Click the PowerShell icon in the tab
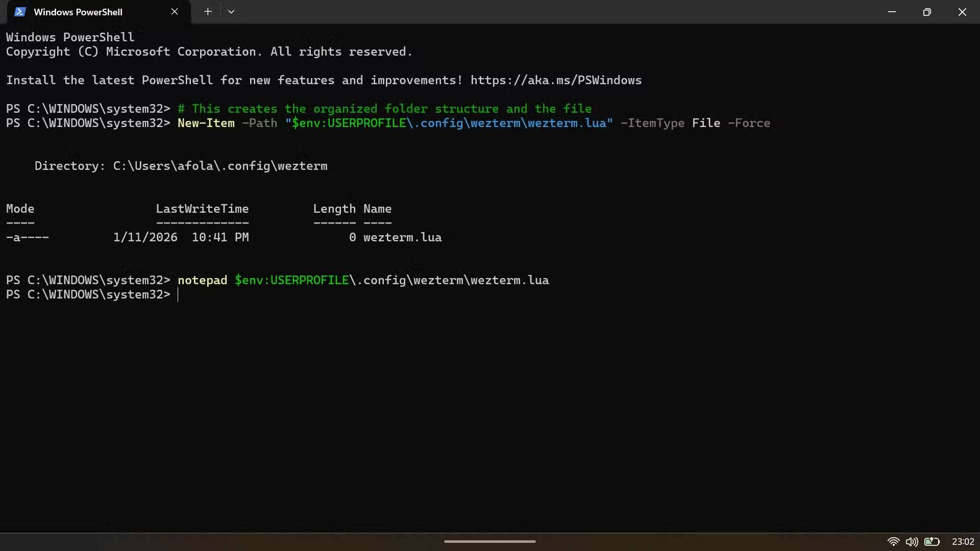This screenshot has height=551, width=980. point(20,12)
